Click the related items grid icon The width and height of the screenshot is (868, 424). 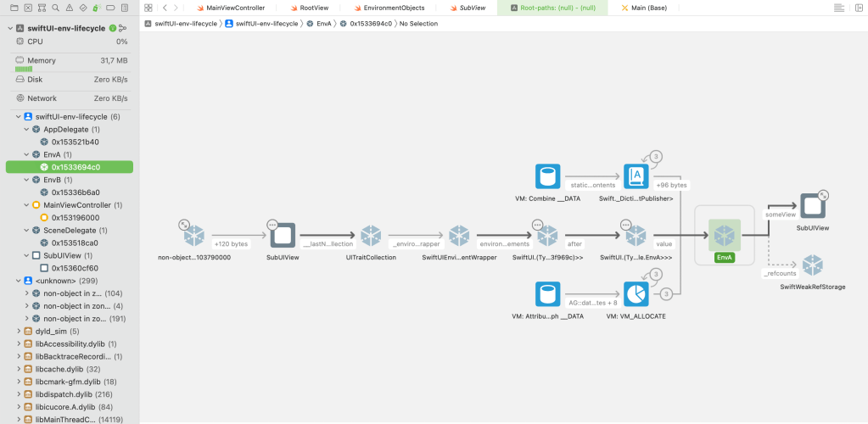point(148,8)
